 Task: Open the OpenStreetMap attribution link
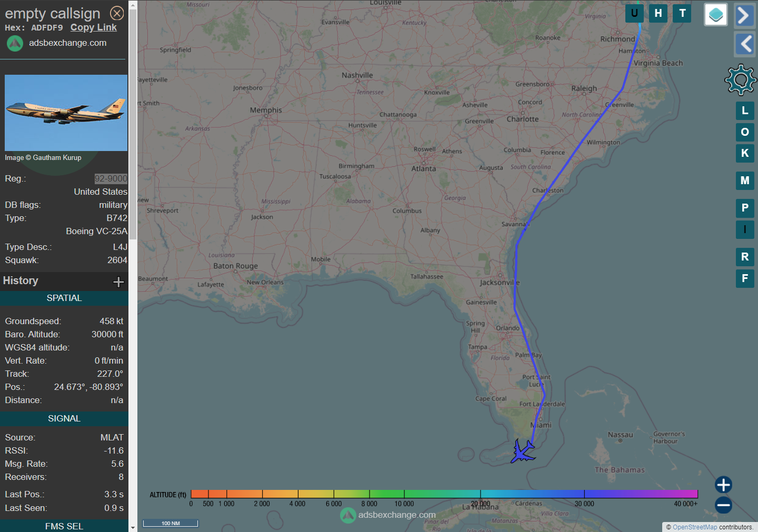[695, 527]
